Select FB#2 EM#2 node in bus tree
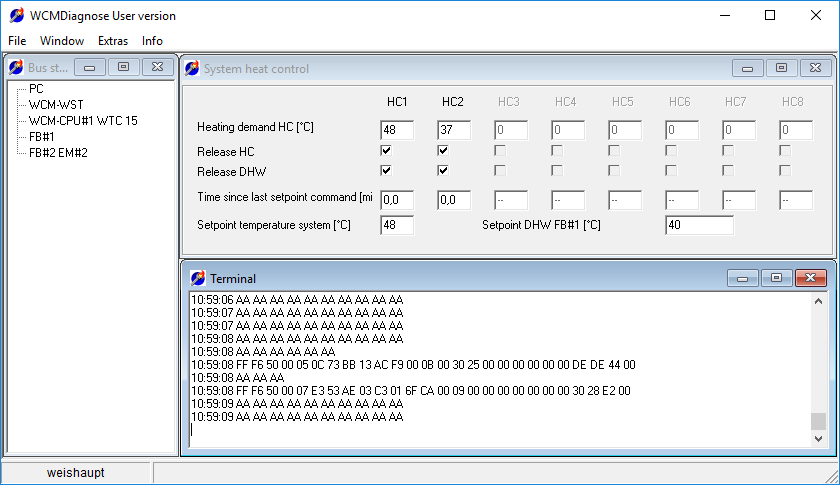 pos(58,153)
